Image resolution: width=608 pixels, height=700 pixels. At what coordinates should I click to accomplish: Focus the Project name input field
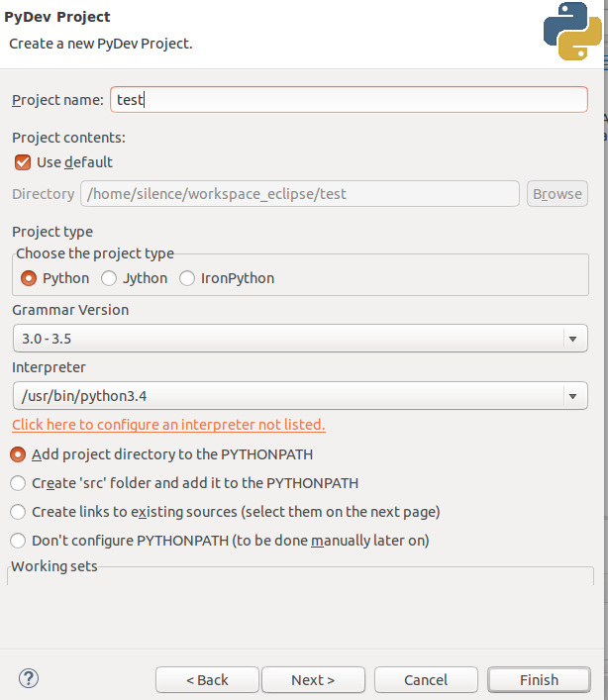[x=349, y=100]
